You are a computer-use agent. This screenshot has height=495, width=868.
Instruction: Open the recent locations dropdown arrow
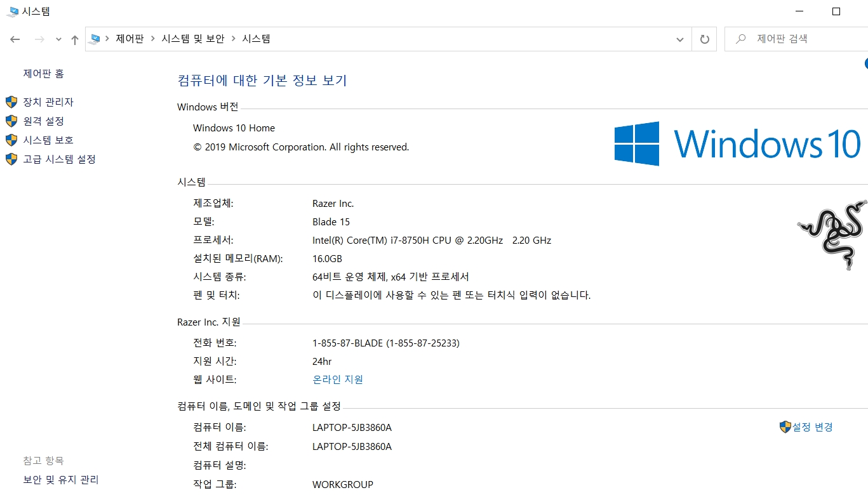pos(58,40)
